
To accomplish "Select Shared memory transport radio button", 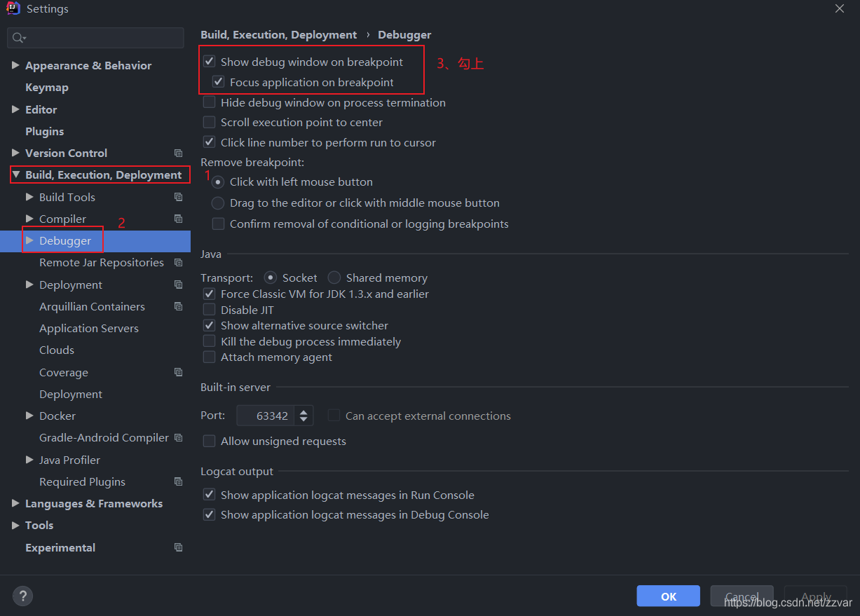I will point(334,278).
